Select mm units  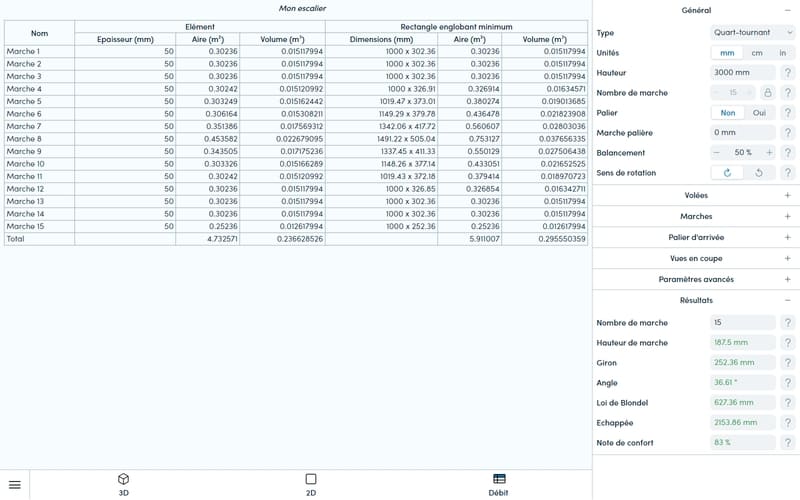727,53
